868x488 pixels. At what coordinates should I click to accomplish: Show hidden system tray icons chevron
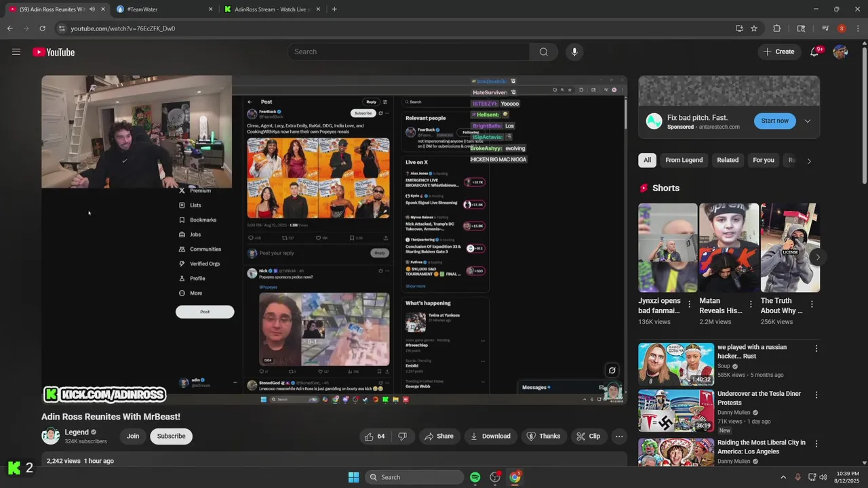click(x=783, y=477)
